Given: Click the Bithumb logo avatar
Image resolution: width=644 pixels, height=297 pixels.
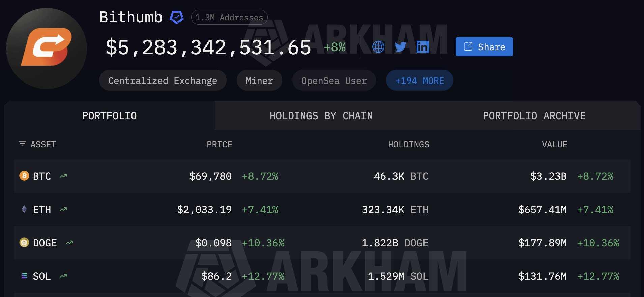Looking at the screenshot, I should tap(47, 48).
